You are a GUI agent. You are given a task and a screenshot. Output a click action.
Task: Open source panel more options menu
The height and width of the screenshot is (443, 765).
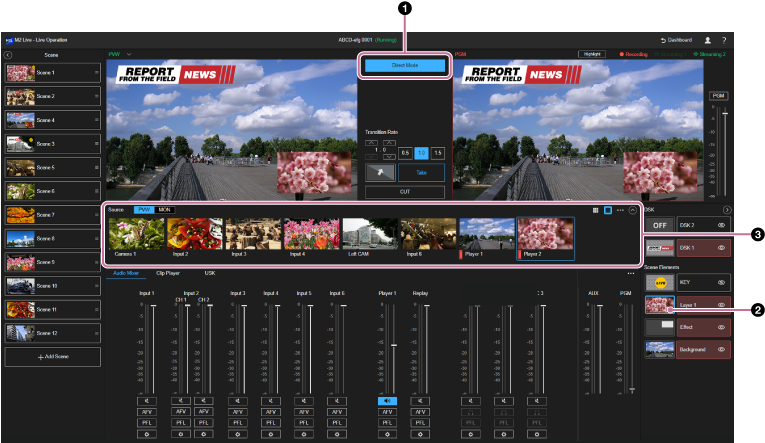(620, 210)
